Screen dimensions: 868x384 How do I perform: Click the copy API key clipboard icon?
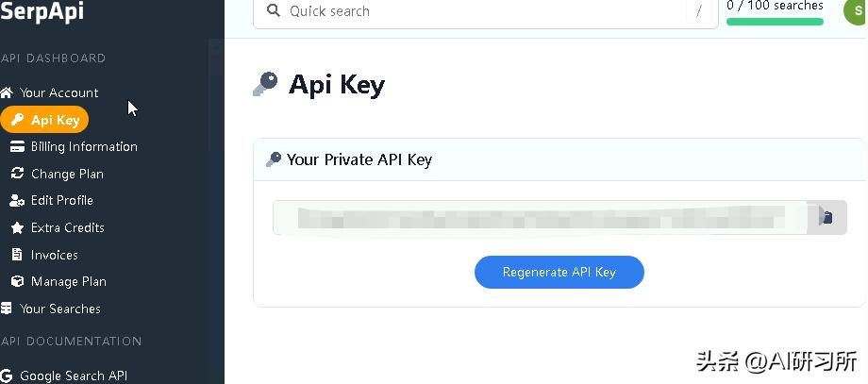826,218
